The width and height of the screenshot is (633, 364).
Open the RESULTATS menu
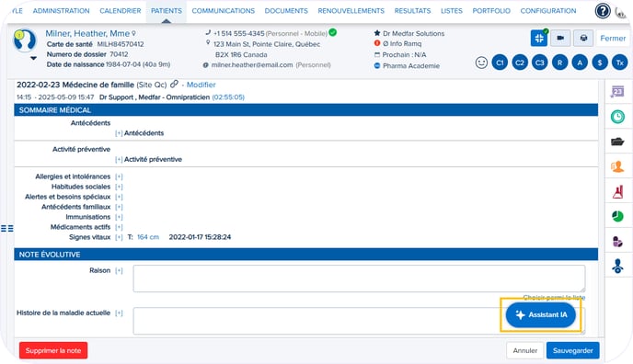click(412, 11)
